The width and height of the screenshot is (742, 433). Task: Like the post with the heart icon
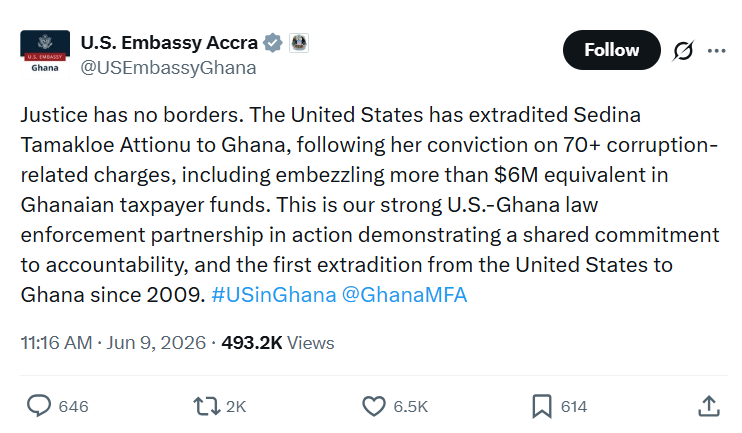374,406
